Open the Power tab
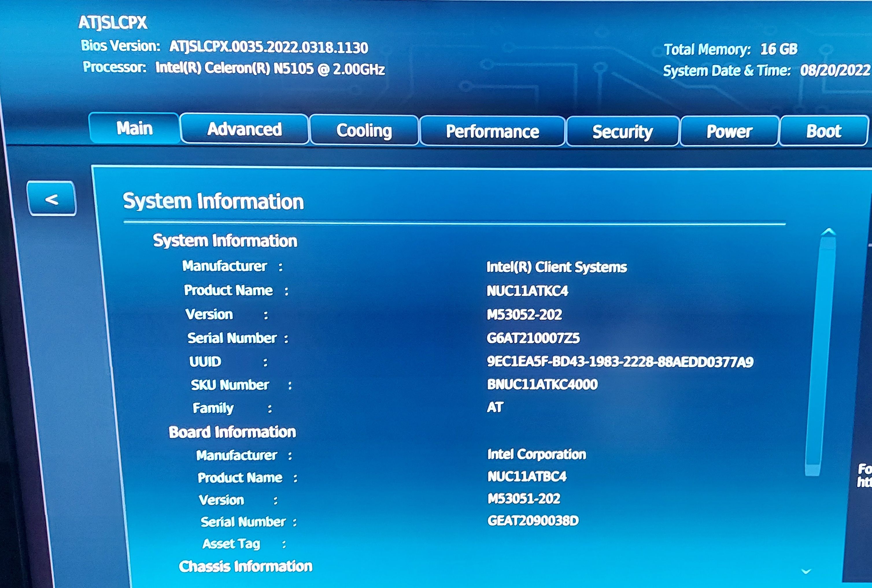This screenshot has width=872, height=588. coord(729,131)
